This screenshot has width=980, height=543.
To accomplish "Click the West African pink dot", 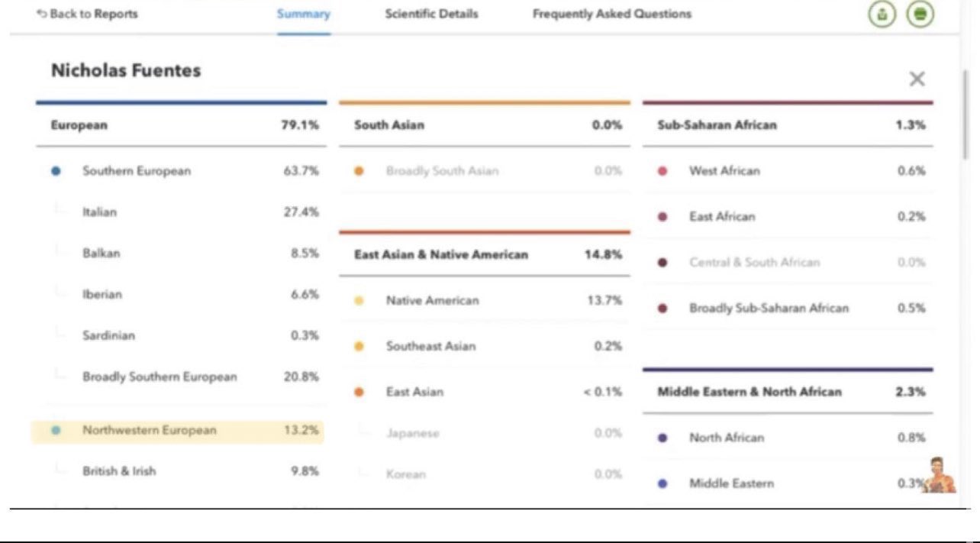I will [662, 171].
